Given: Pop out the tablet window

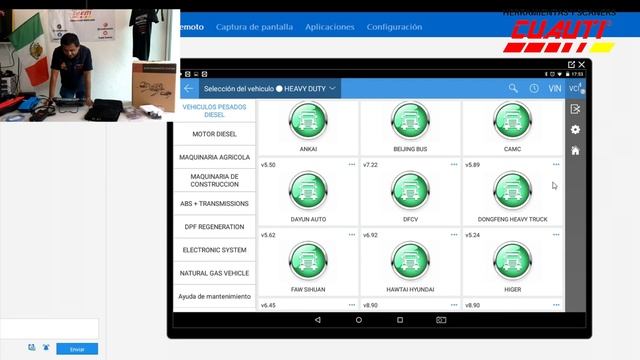Looking at the screenshot, I should click(571, 64).
